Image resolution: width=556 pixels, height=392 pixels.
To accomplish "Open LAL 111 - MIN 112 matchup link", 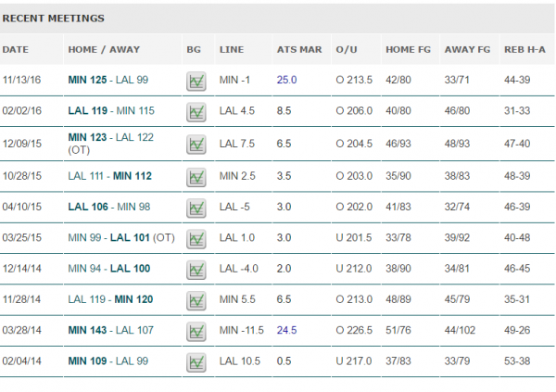I will pos(109,176).
